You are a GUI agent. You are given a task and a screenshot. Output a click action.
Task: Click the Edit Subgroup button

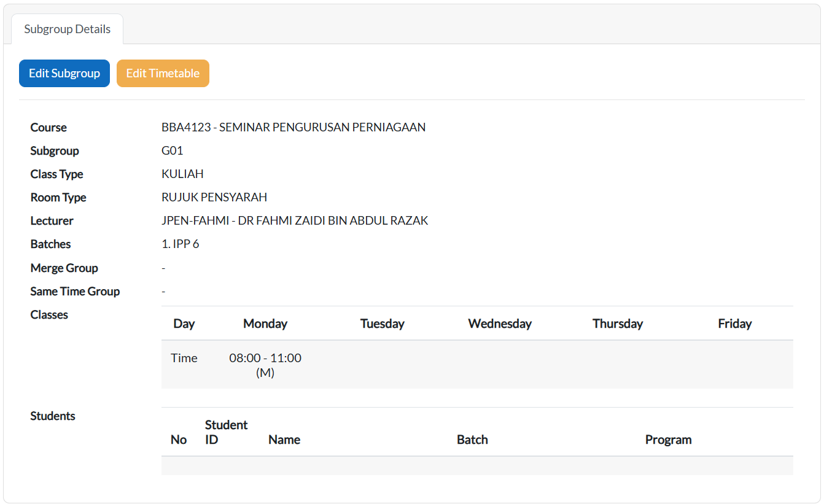pyautogui.click(x=64, y=73)
